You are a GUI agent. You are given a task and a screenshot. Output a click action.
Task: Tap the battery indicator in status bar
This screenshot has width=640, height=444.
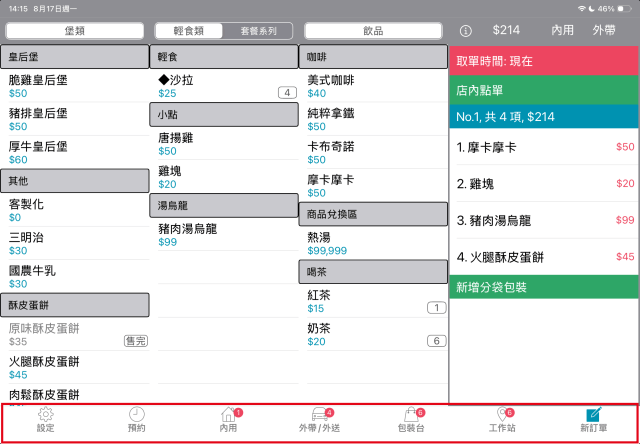624,9
